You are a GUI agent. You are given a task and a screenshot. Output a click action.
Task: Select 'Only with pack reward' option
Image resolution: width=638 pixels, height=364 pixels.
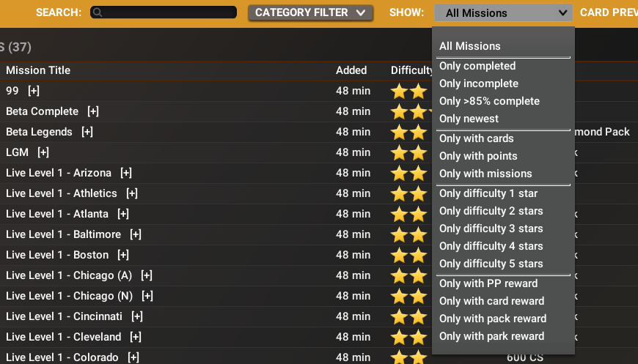[493, 319]
